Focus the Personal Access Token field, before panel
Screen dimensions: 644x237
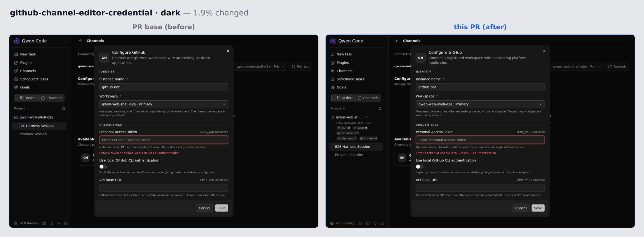point(164,140)
